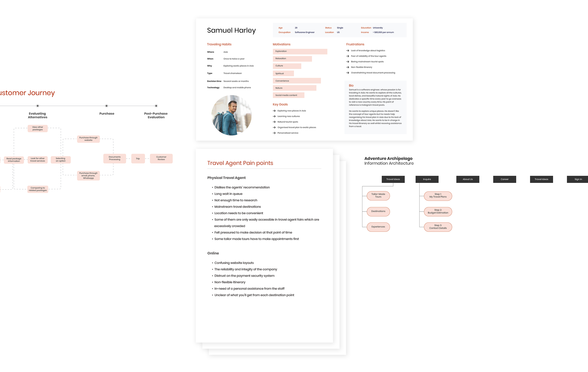The width and height of the screenshot is (588, 372).
Task: Select the Exploration motivation bar
Action: coord(300,52)
